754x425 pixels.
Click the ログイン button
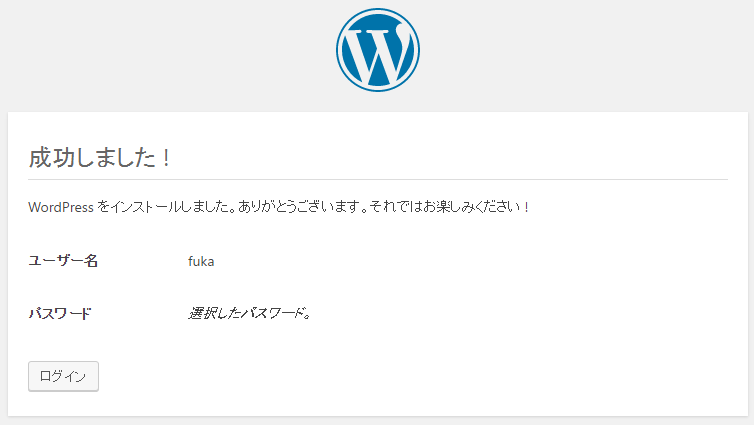(x=63, y=376)
